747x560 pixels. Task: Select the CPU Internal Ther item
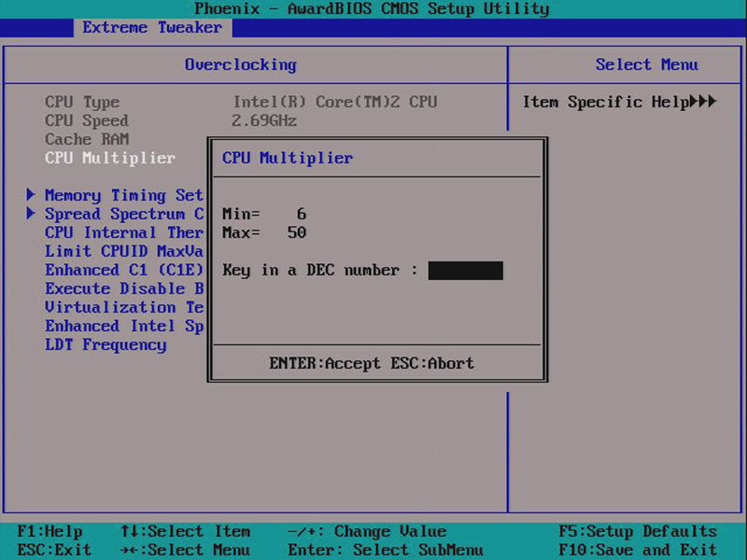point(124,232)
